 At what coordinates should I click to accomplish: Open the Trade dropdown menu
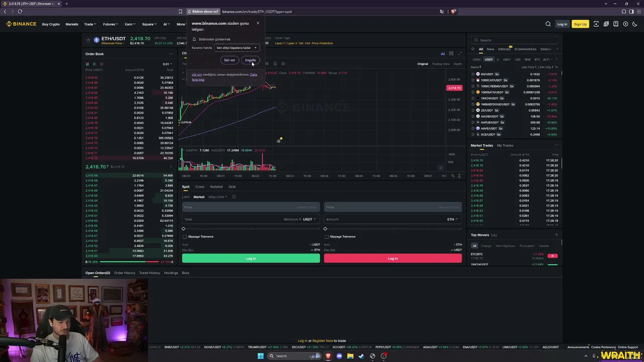click(90, 24)
